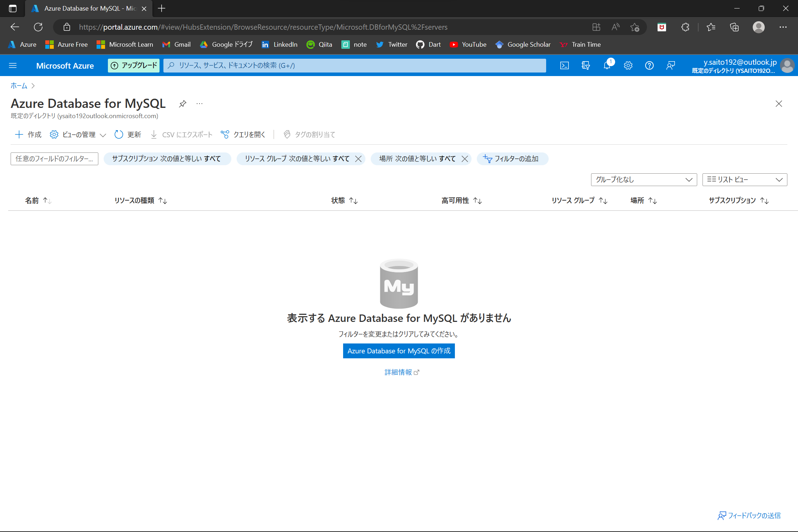Image resolution: width=798 pixels, height=532 pixels.
Task: Click the feedback icon in header
Action: coord(671,65)
